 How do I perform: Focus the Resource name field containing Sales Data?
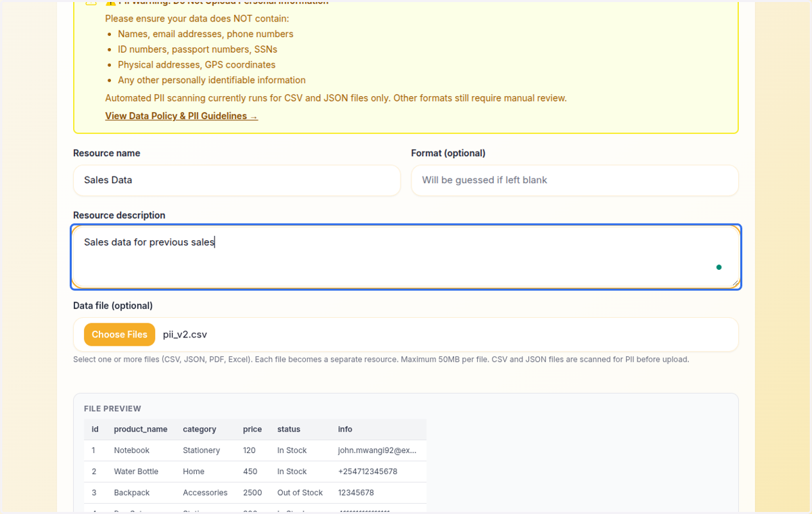point(237,181)
